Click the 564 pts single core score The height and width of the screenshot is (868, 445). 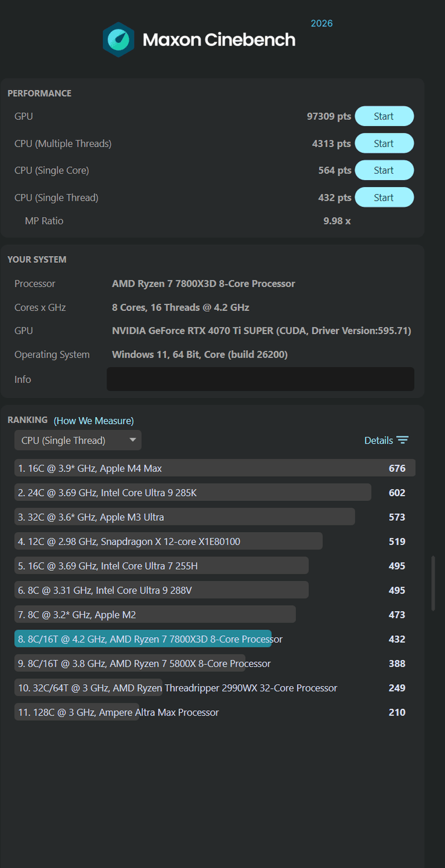pos(335,170)
